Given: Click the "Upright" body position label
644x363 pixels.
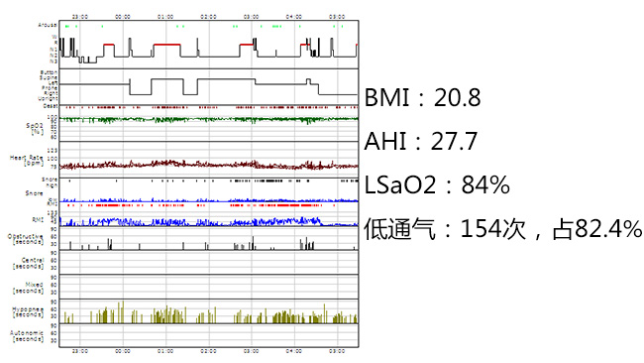Looking at the screenshot, I should tap(48, 98).
